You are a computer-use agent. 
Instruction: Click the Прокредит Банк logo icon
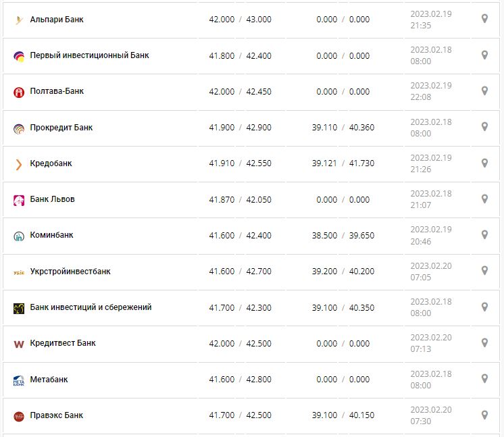coord(19,128)
